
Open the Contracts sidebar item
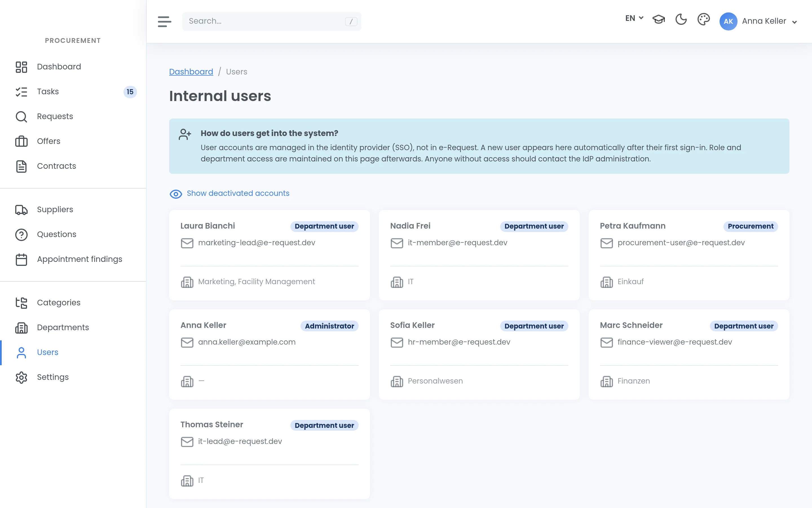73,166
